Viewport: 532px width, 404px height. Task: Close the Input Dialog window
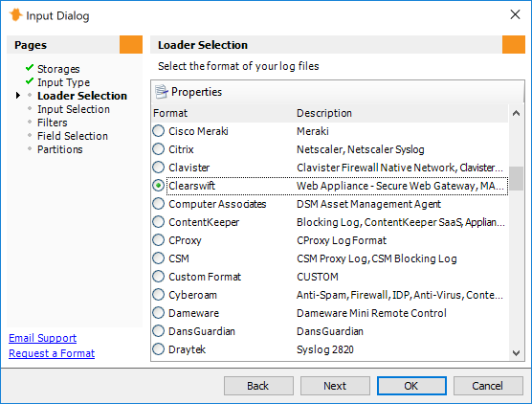[515, 14]
